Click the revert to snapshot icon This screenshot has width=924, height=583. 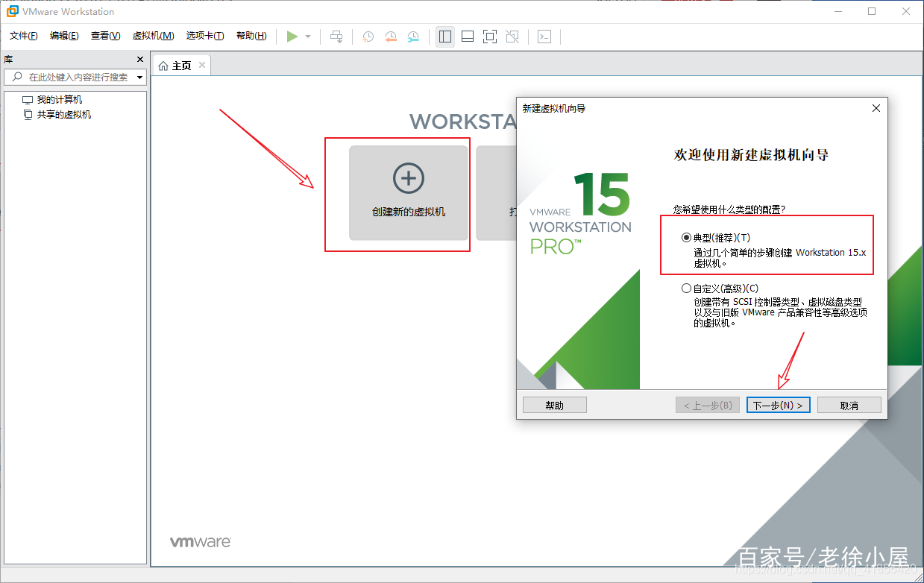click(391, 37)
